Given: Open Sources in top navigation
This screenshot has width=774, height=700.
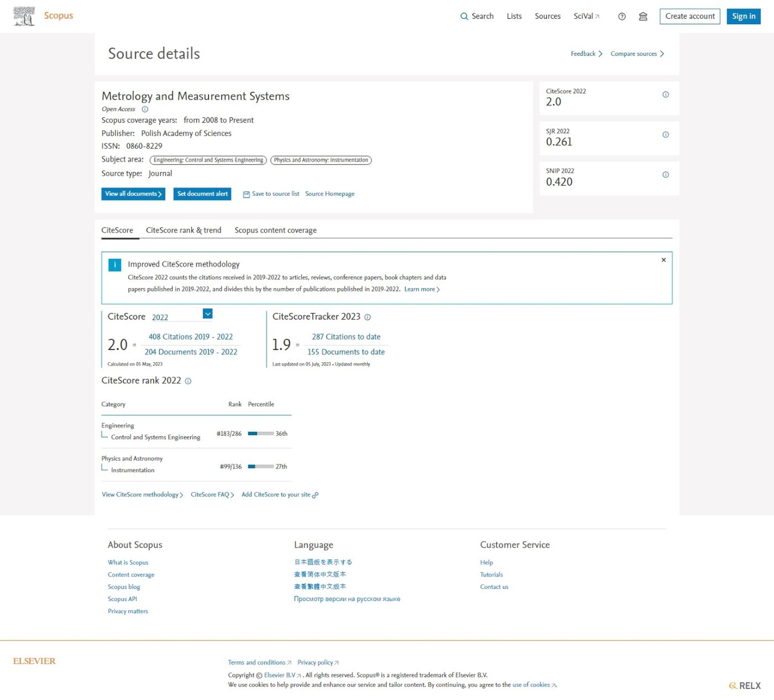Looking at the screenshot, I should click(x=548, y=16).
